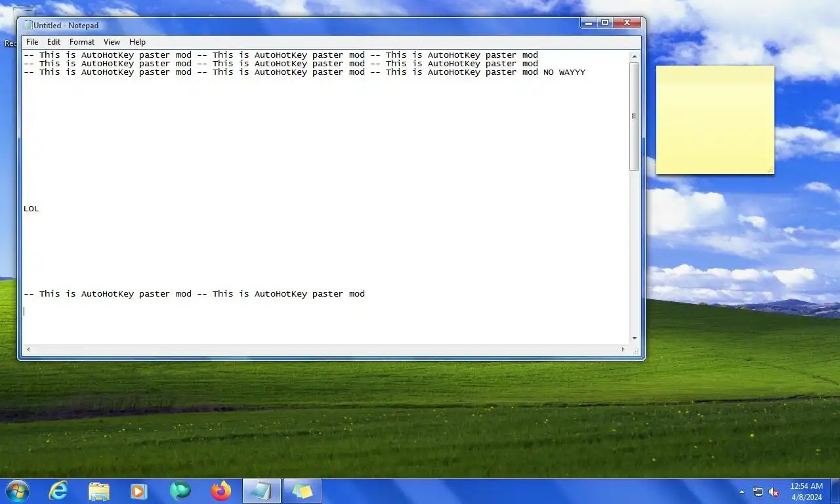Maximize the Untitled - Notepad window
840x504 pixels.
click(604, 23)
